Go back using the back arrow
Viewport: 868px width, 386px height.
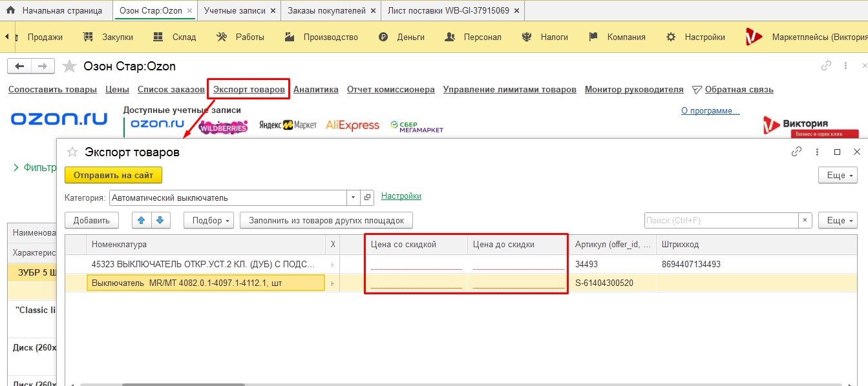click(19, 66)
